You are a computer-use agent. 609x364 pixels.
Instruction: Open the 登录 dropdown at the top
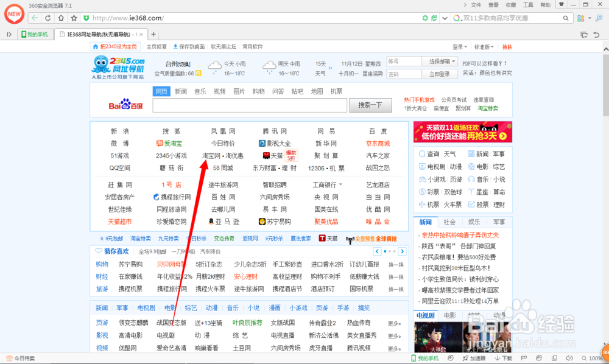pyautogui.click(x=459, y=47)
